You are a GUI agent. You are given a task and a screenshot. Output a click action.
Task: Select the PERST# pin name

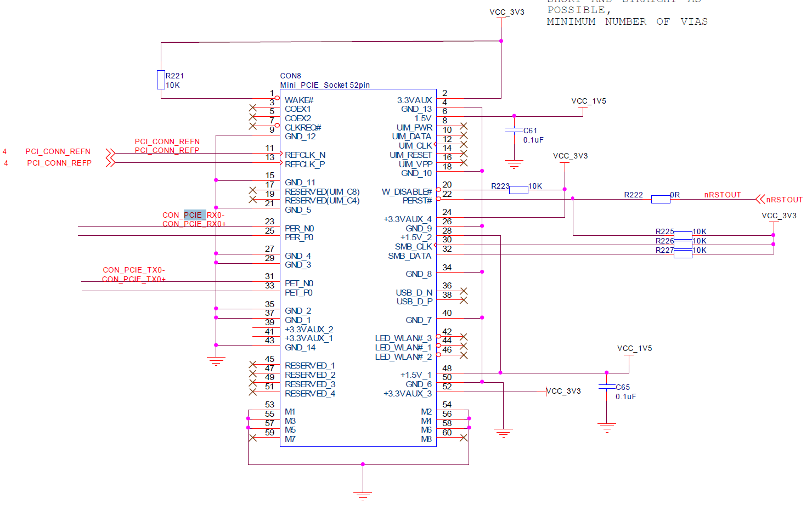point(417,201)
